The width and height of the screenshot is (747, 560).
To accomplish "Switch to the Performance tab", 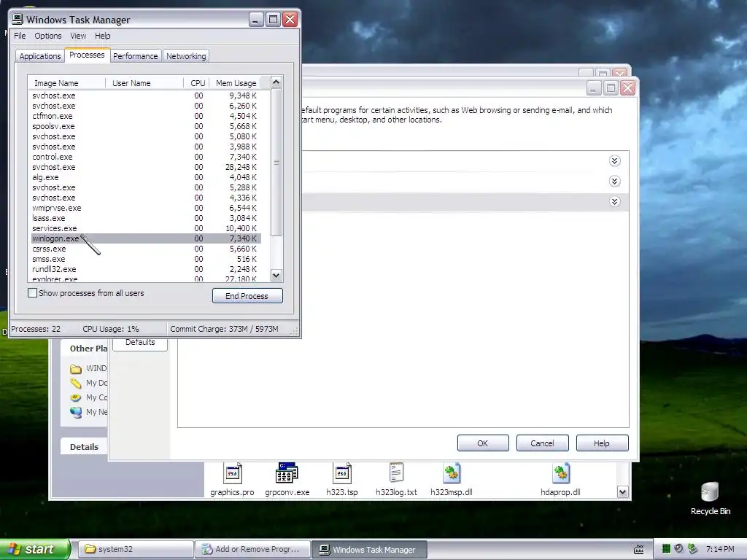I will click(135, 56).
